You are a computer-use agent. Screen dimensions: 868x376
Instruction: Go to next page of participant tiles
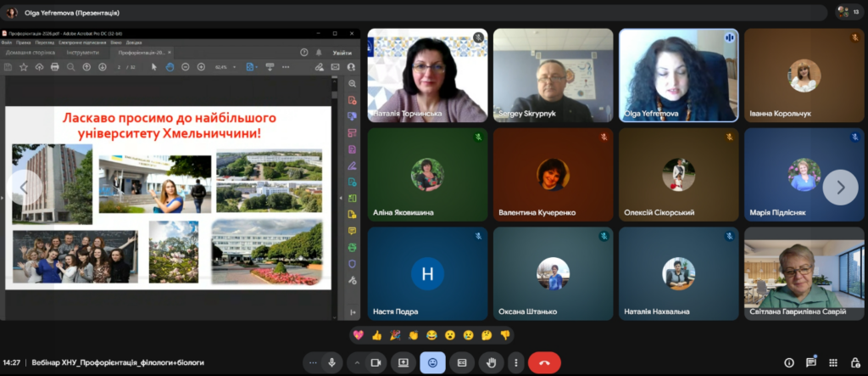pyautogui.click(x=839, y=188)
